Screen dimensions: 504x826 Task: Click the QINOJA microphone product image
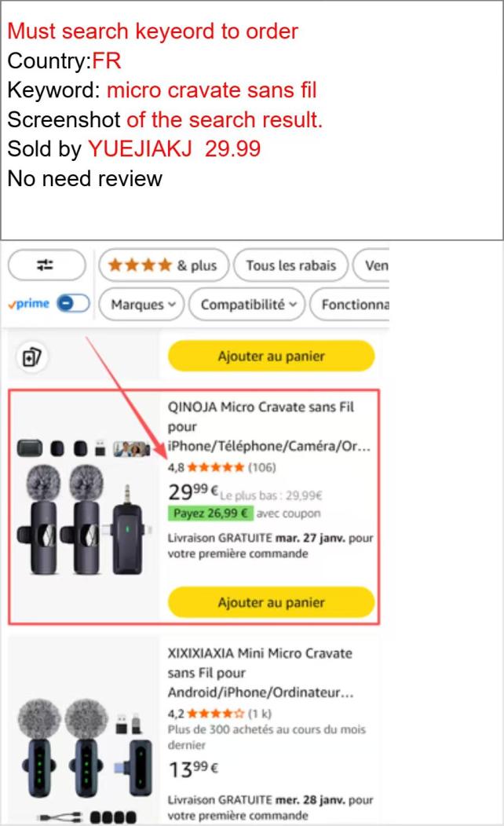click(84, 506)
